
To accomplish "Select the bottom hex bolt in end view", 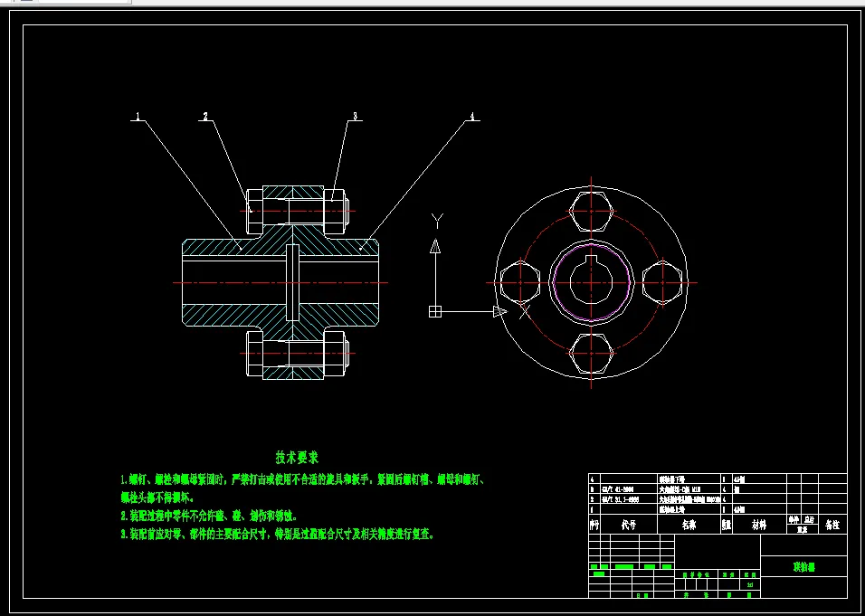I will (591, 354).
